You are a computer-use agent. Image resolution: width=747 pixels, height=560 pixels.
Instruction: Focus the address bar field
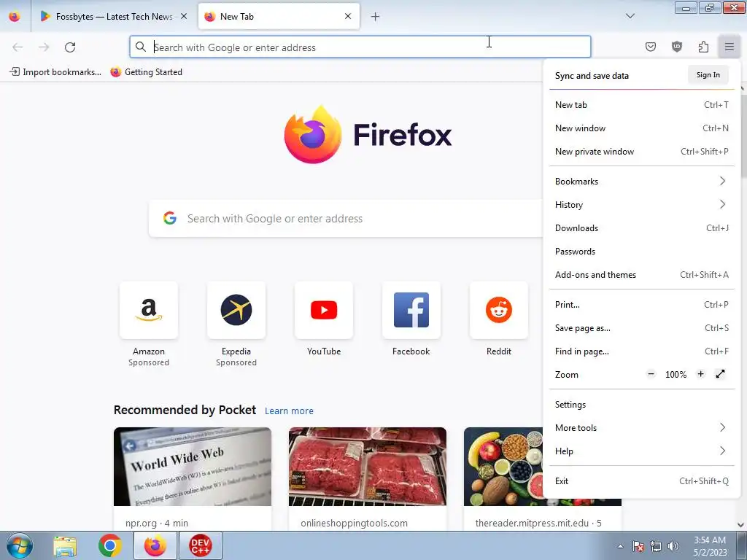pyautogui.click(x=360, y=47)
